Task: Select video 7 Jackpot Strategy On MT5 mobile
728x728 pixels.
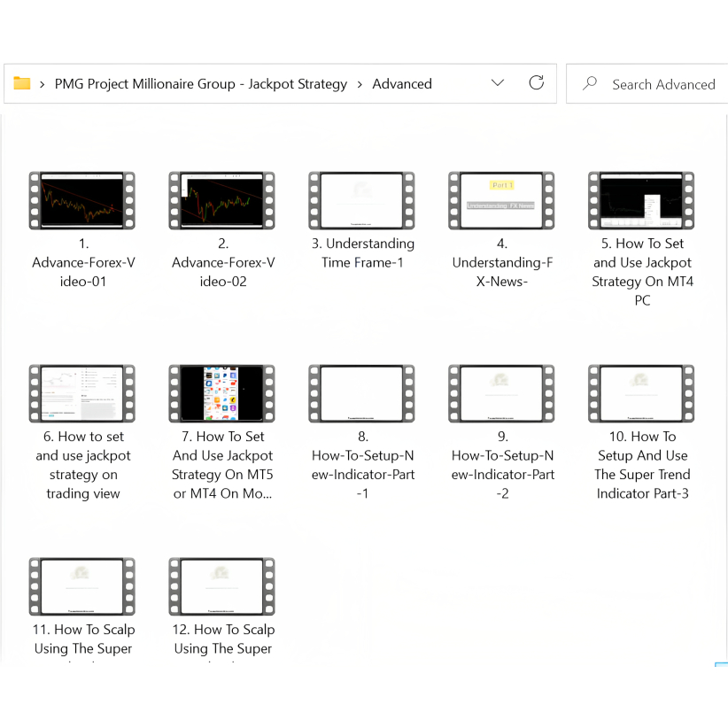Action: (222, 394)
